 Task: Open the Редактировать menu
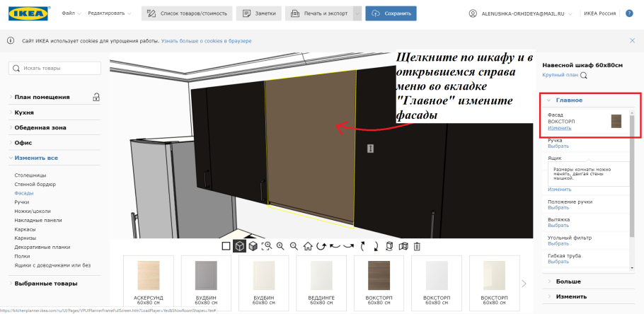[x=112, y=13]
